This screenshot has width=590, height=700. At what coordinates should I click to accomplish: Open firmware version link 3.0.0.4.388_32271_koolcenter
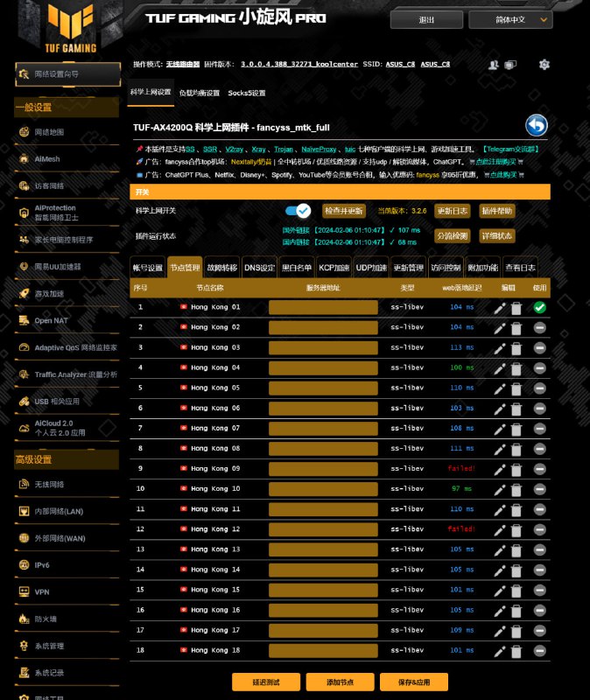coord(299,64)
